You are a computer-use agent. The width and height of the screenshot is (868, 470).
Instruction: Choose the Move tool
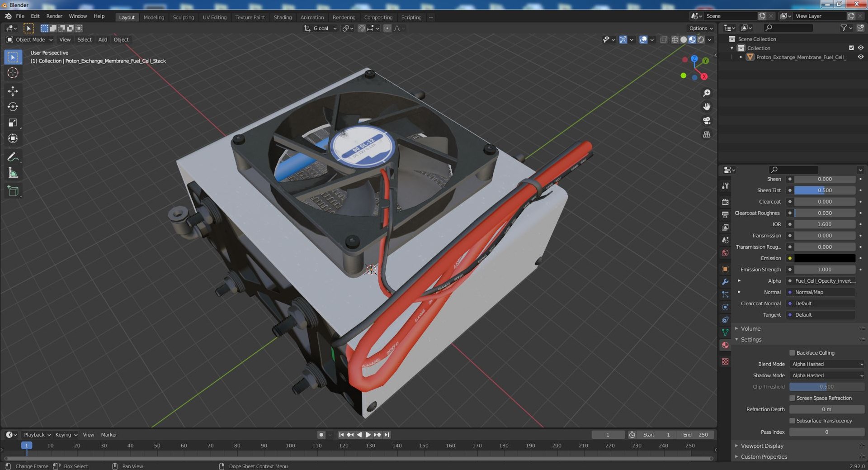click(x=13, y=91)
